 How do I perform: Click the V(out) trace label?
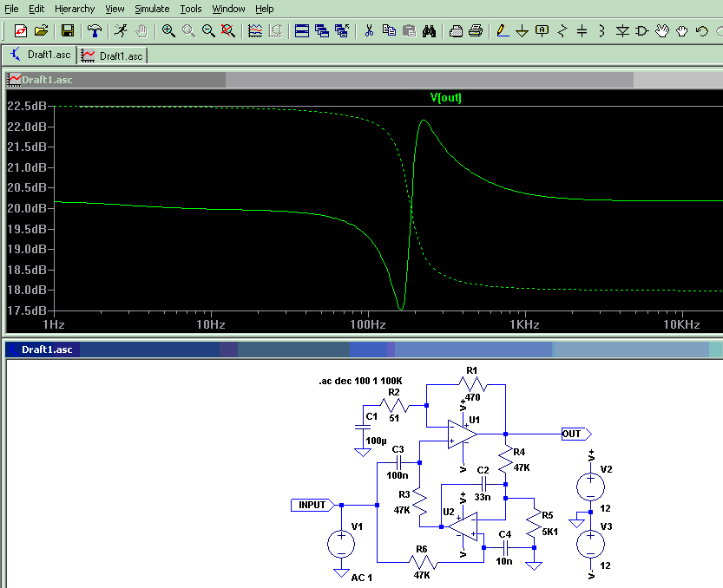pyautogui.click(x=445, y=97)
